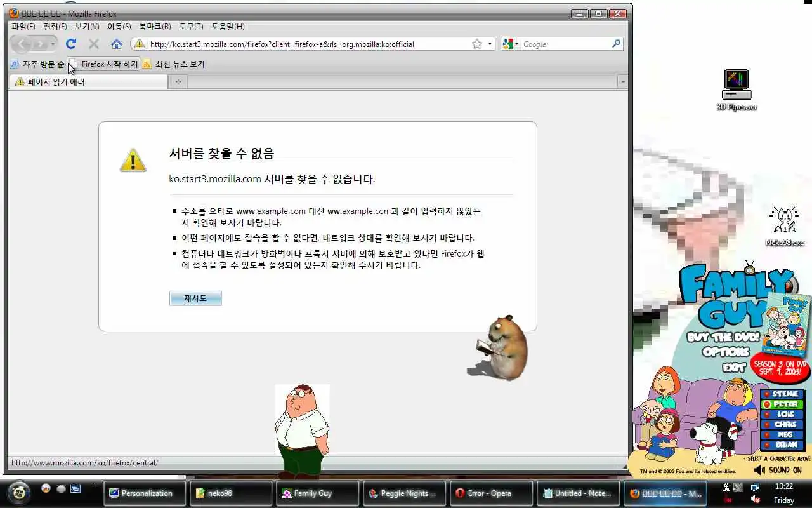Screen dimensions: 812x508
Task: Select MEG character option
Action: click(782, 434)
